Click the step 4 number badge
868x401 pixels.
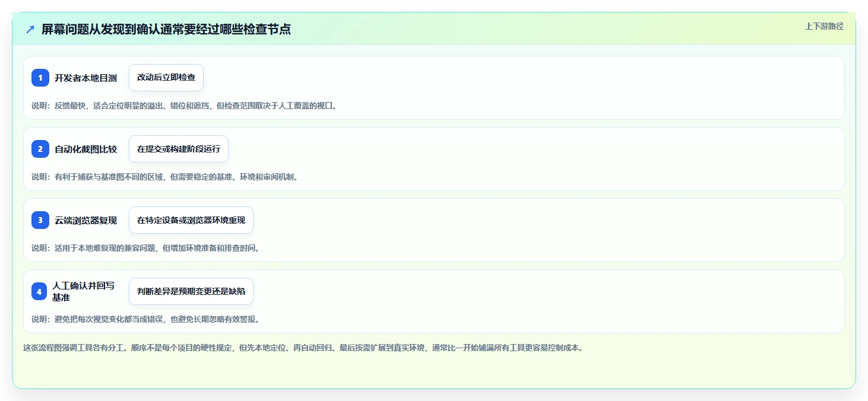tap(39, 291)
